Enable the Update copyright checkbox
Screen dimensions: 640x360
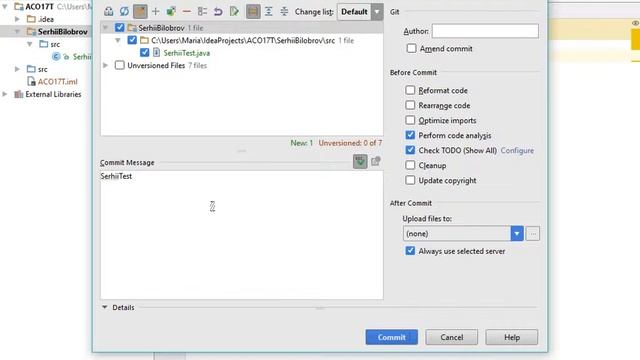(x=410, y=180)
